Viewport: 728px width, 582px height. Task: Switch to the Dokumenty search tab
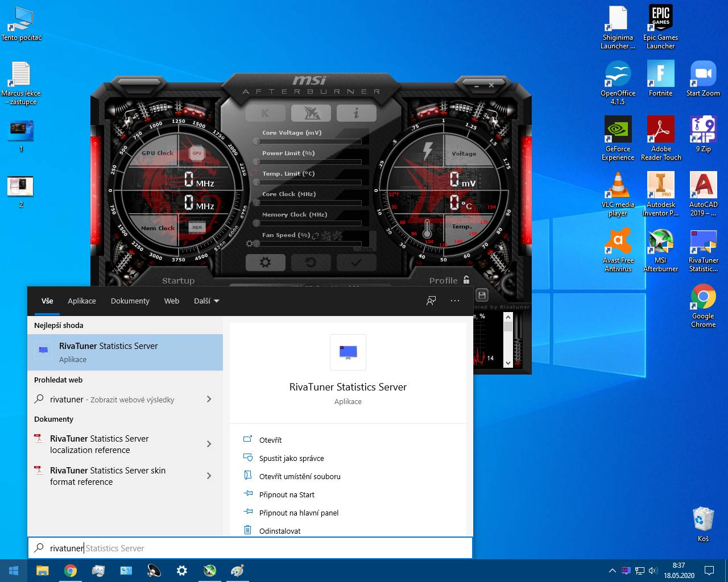coord(130,301)
